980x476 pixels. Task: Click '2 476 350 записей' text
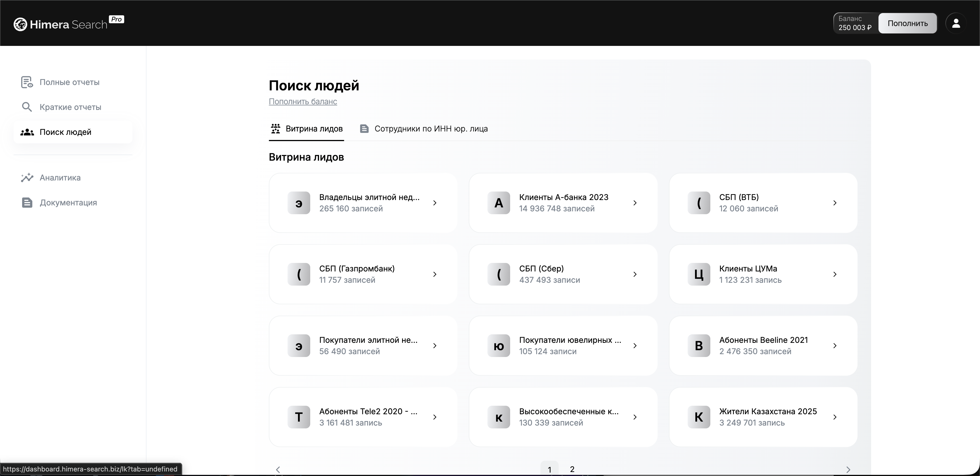(755, 351)
